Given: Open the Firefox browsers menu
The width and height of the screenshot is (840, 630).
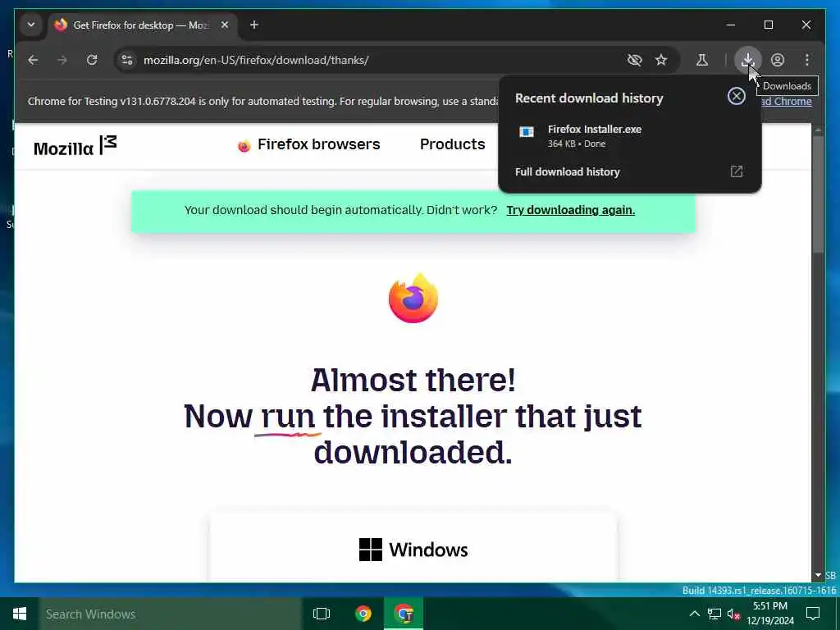Looking at the screenshot, I should coord(309,144).
